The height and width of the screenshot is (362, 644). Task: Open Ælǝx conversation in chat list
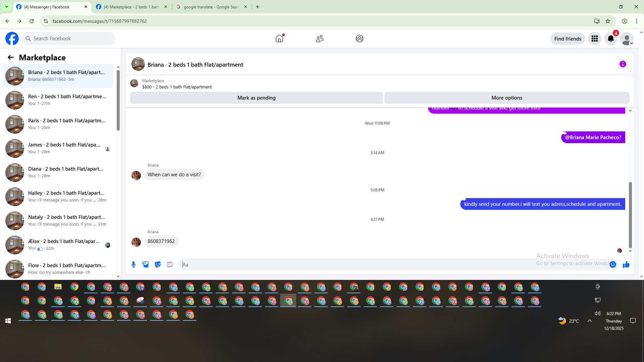tap(58, 245)
